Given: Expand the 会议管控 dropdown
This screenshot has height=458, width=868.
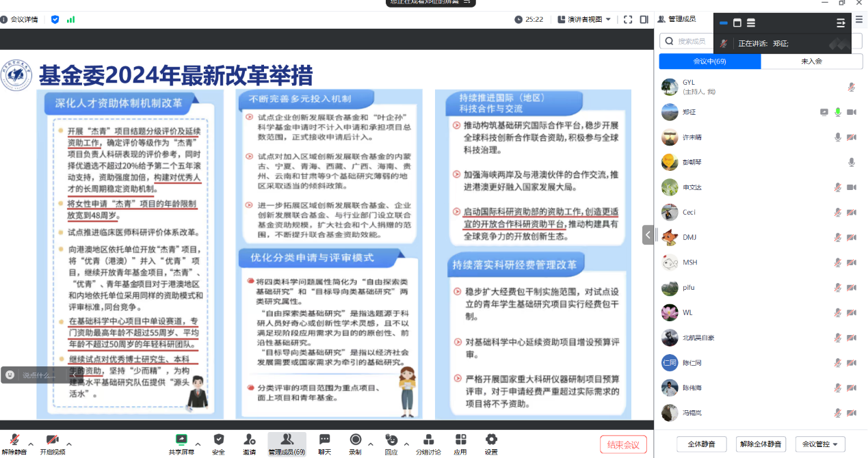Looking at the screenshot, I should coord(819,444).
